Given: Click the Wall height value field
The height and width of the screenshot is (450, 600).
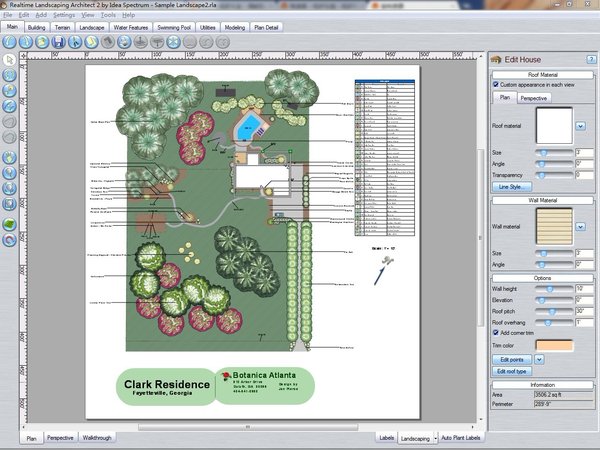Looking at the screenshot, I should point(583,287).
